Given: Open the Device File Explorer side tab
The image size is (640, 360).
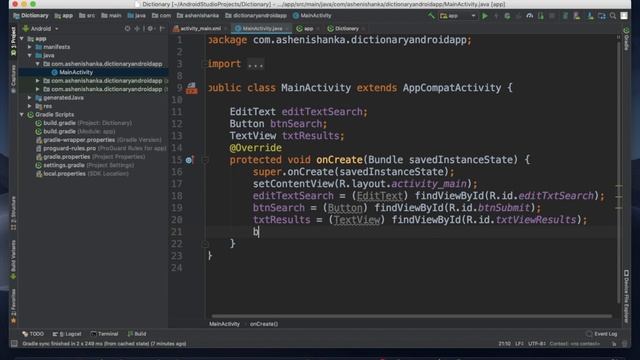Looking at the screenshot, I should pos(627,296).
